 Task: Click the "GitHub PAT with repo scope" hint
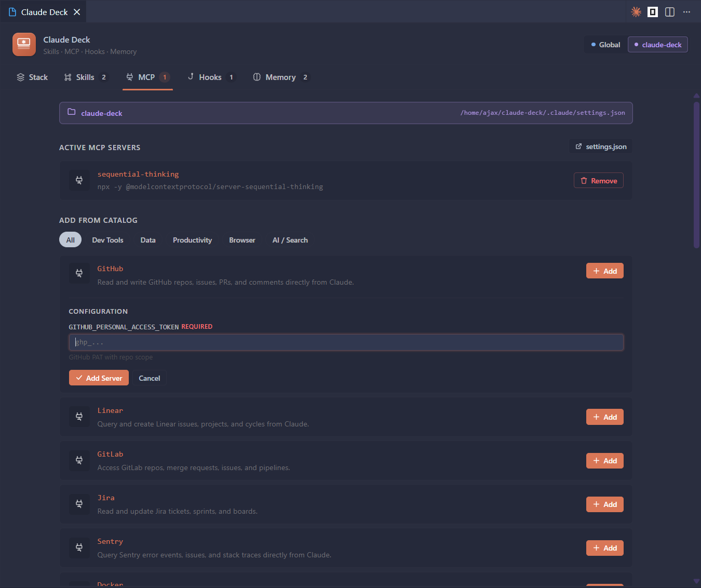click(111, 357)
